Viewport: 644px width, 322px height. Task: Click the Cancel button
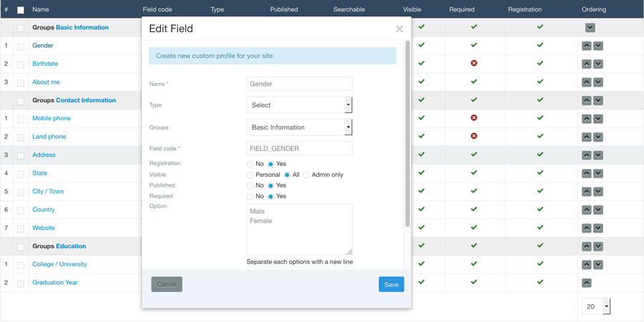167,284
